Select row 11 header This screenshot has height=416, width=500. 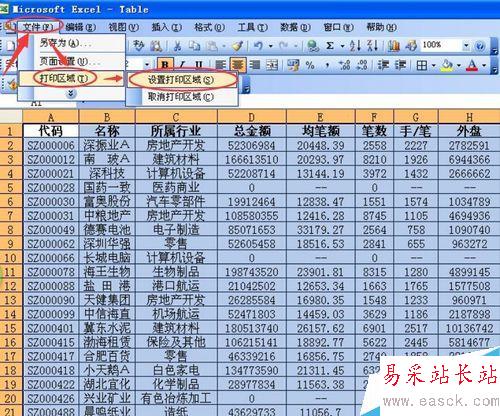coord(11,272)
